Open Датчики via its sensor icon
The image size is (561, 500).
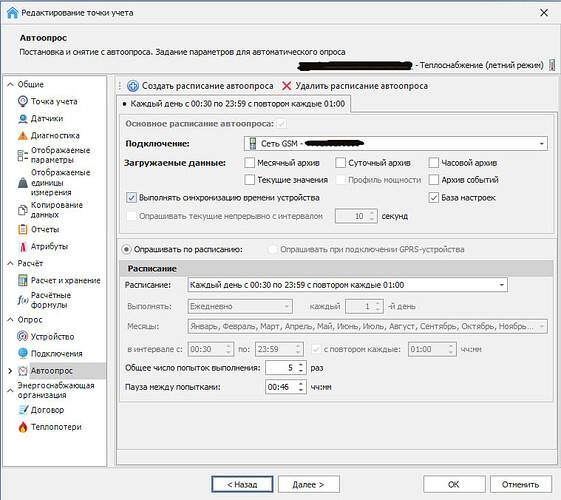[23, 118]
